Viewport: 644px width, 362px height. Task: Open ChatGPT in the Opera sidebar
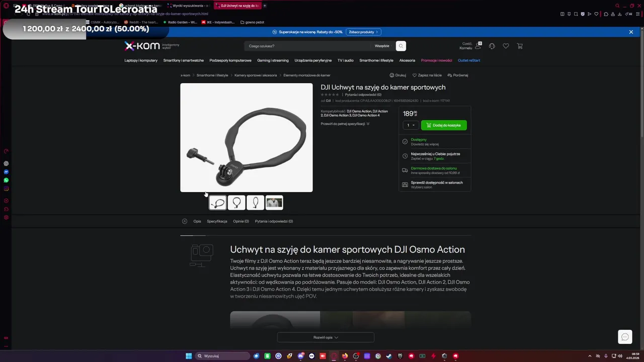pyautogui.click(x=6, y=163)
